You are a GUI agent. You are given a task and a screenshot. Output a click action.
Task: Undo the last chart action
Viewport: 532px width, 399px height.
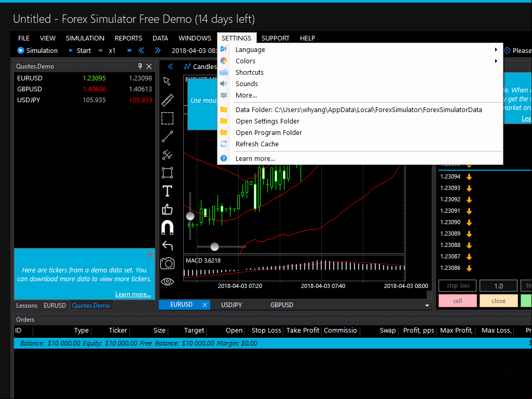(x=167, y=245)
